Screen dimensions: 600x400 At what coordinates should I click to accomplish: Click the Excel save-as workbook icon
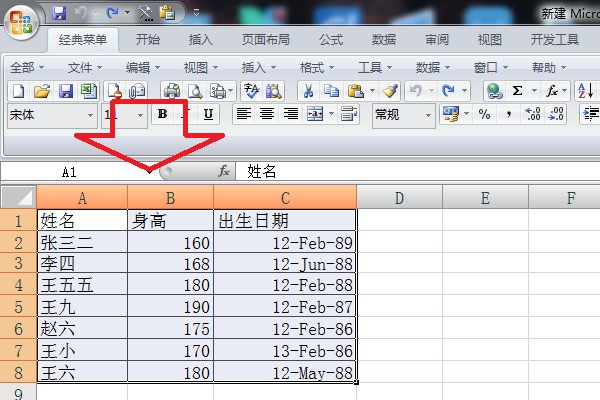(x=88, y=91)
